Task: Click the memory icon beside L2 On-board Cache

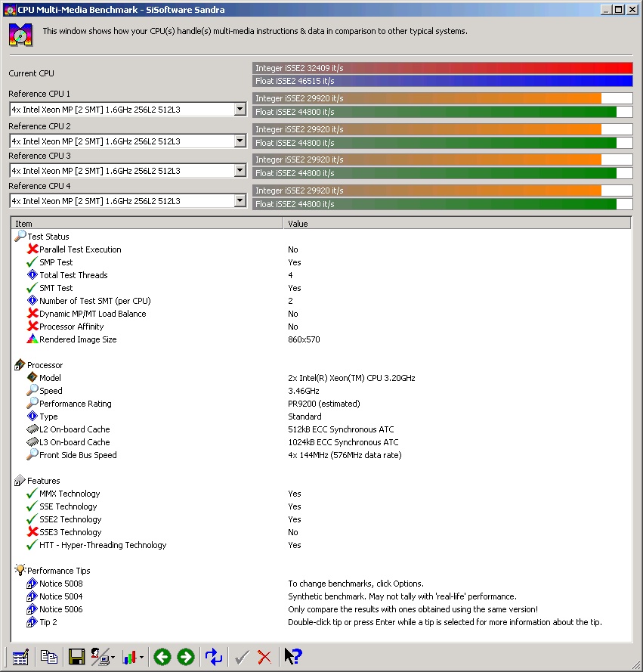Action: click(x=32, y=429)
